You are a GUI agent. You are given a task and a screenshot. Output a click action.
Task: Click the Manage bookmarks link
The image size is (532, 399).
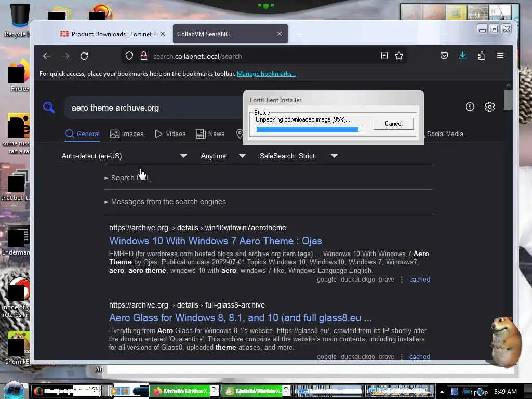pyautogui.click(x=267, y=74)
